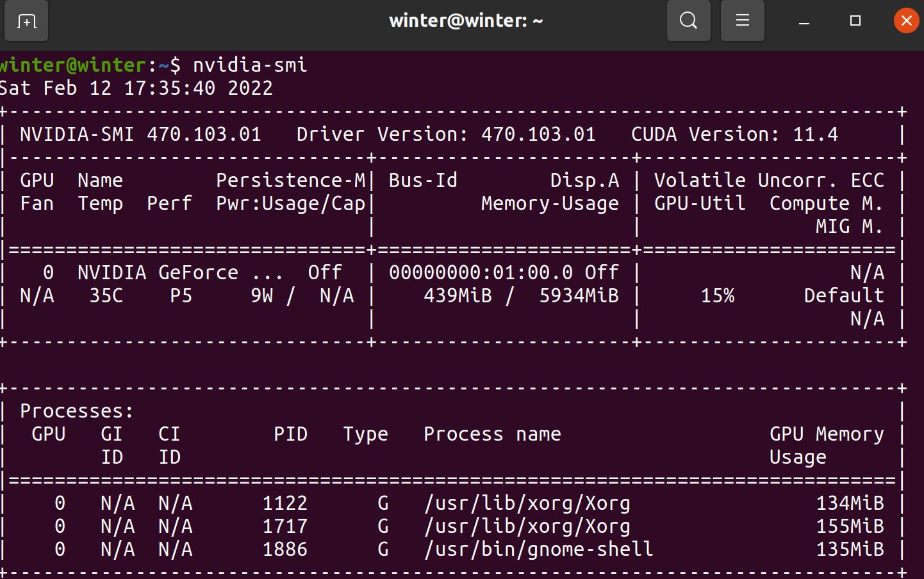This screenshot has width=924, height=579.
Task: Maximize the terminal window
Action: [855, 21]
